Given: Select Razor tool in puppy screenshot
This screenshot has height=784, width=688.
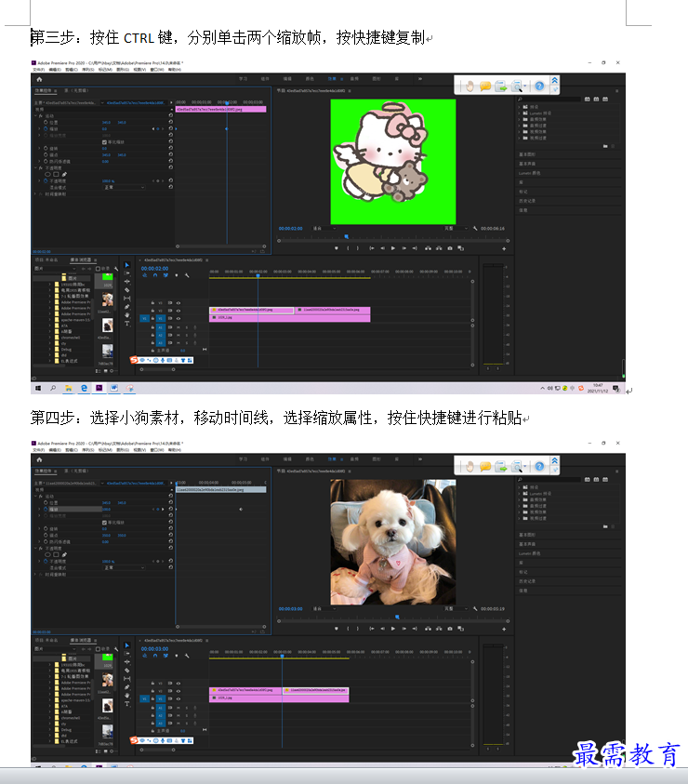Looking at the screenshot, I should 127,670.
